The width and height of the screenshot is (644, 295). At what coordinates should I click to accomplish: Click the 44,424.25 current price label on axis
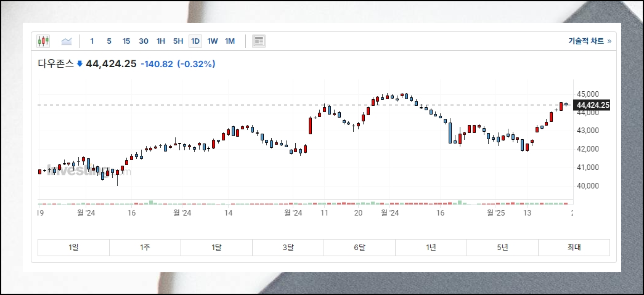click(592, 105)
